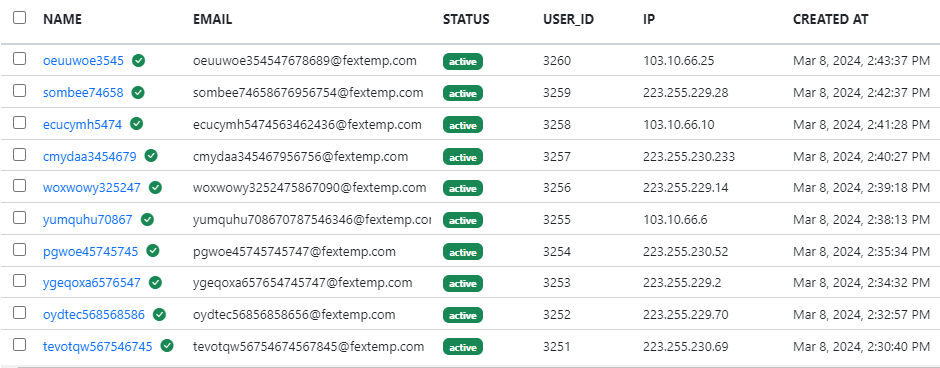Viewport: 940px width, 368px height.
Task: Toggle the select-all checkbox in header
Action: 20,17
